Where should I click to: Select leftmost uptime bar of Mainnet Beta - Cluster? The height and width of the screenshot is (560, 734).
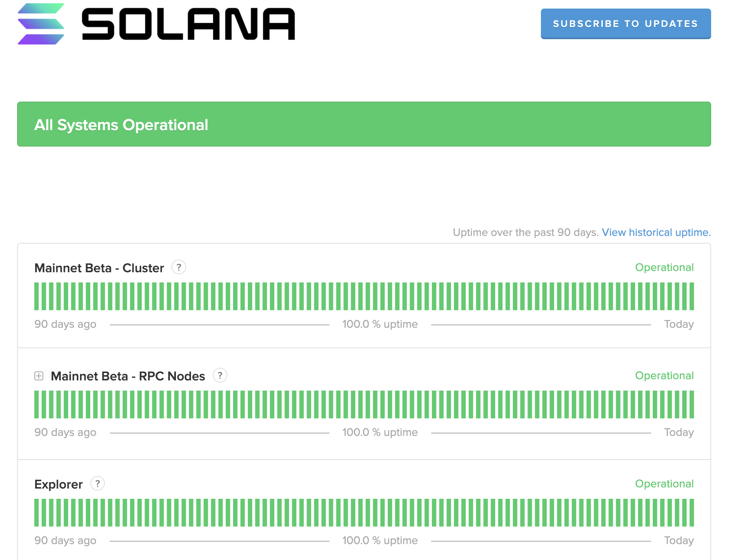37,296
